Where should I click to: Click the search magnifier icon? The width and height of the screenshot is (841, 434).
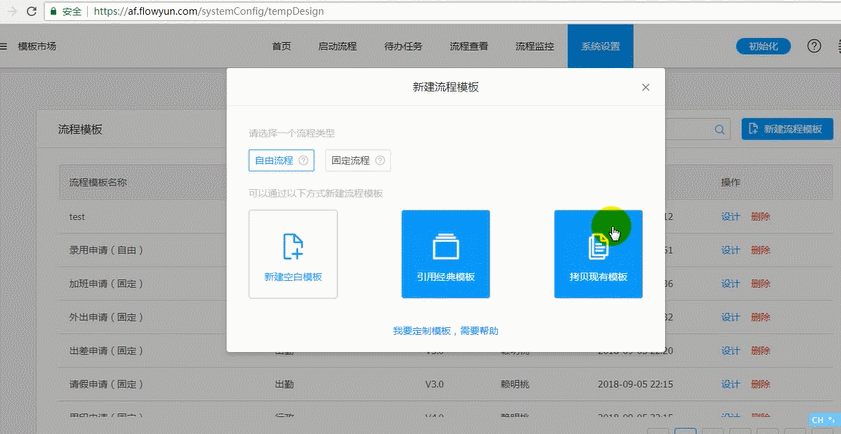click(x=719, y=129)
